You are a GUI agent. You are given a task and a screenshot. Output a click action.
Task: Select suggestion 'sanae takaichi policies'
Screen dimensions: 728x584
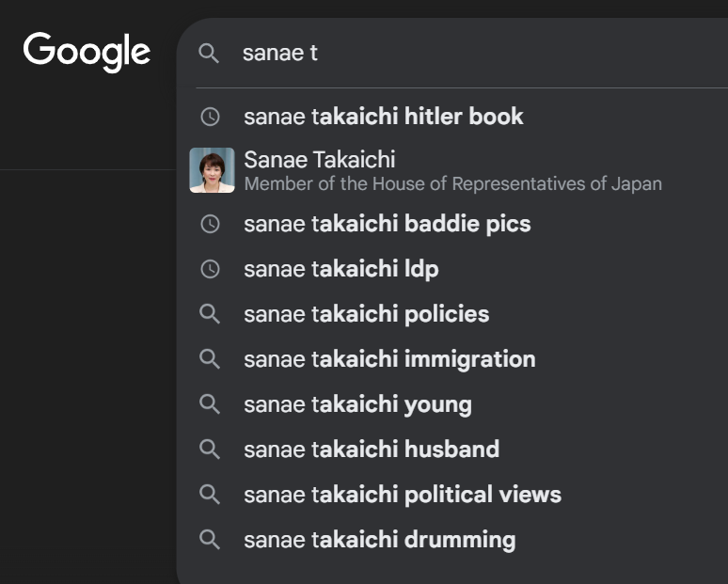pos(366,314)
